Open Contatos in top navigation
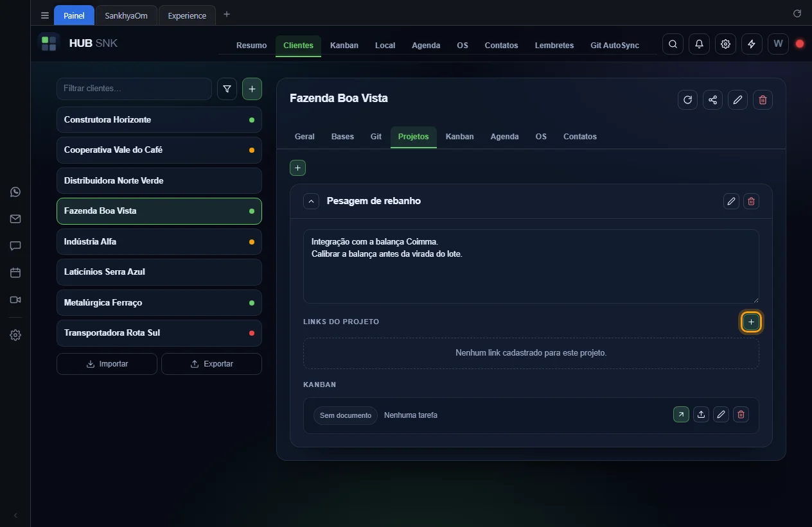This screenshot has height=527, width=812. 501,46
